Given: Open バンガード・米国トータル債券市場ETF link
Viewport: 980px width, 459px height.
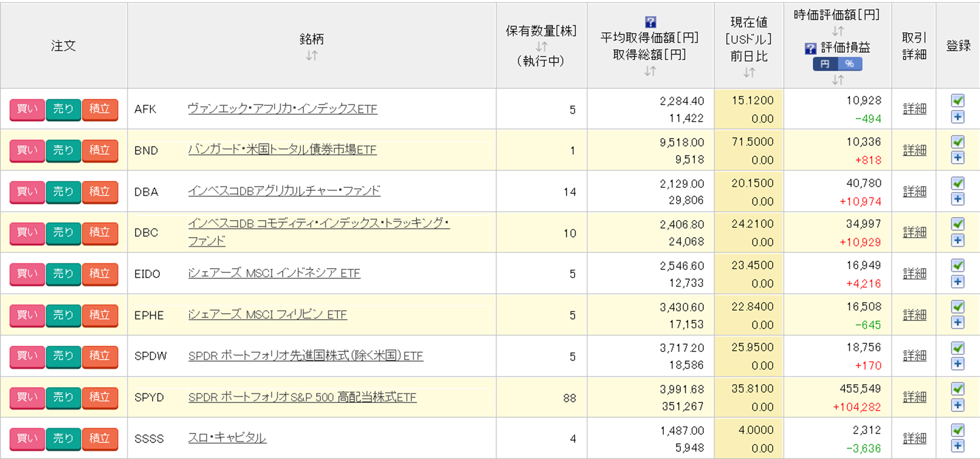Looking at the screenshot, I should [282, 150].
